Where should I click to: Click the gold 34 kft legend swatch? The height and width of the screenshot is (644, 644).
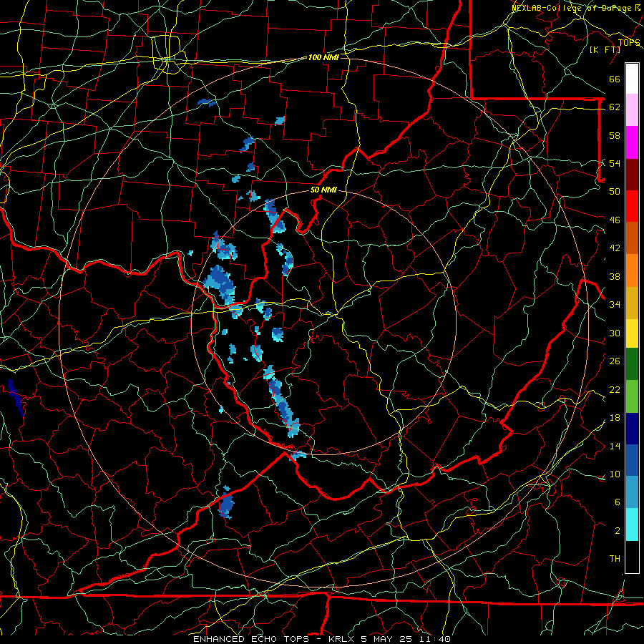pos(632,302)
